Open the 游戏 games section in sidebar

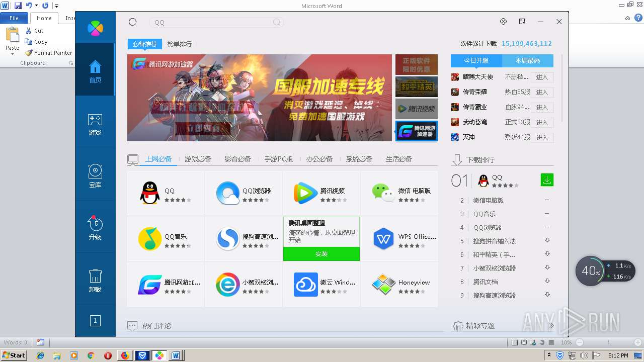(x=95, y=125)
